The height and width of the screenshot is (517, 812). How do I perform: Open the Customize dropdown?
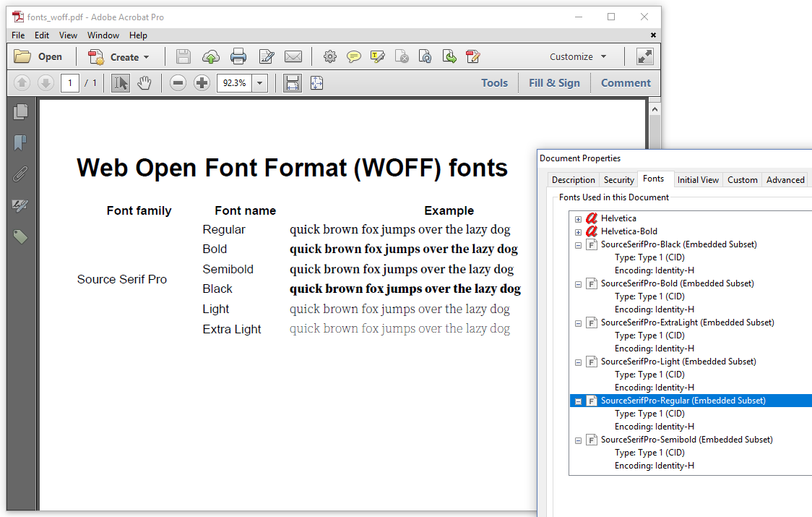coord(578,56)
